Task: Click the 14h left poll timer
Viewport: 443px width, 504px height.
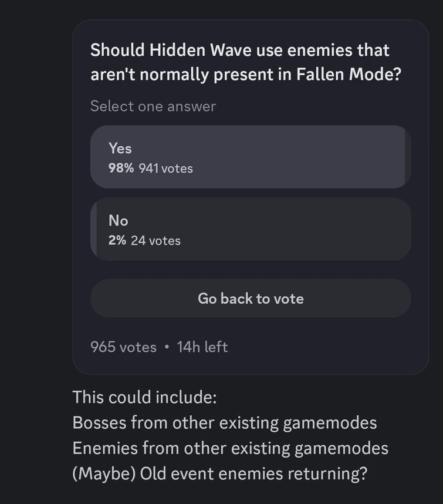Action: click(202, 347)
